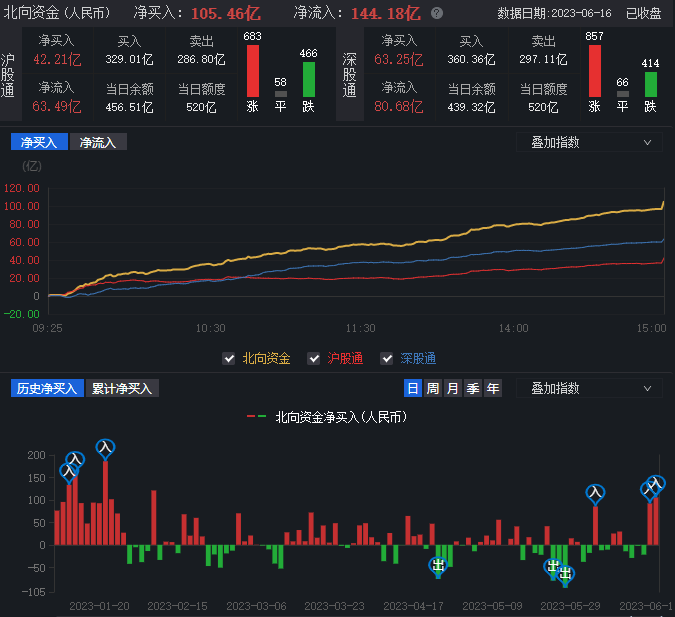
Task: Select the 历史净买入 tab
Action: [x=47, y=388]
